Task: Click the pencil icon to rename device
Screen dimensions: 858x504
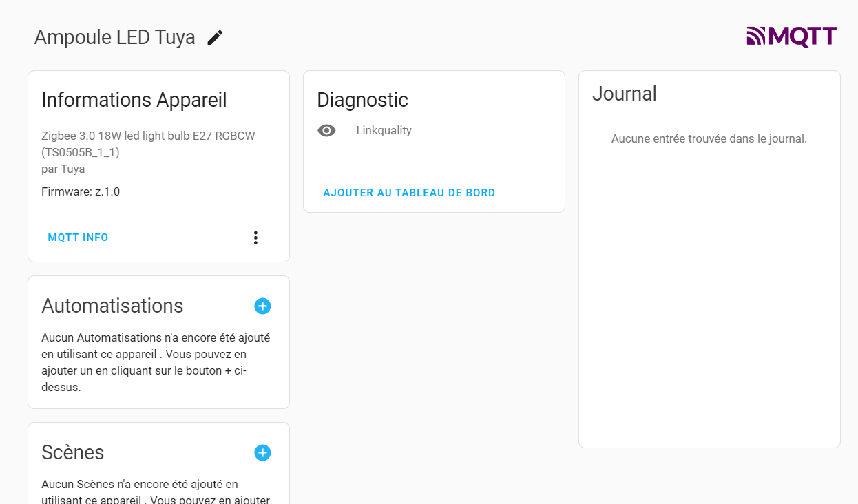Action: tap(216, 37)
